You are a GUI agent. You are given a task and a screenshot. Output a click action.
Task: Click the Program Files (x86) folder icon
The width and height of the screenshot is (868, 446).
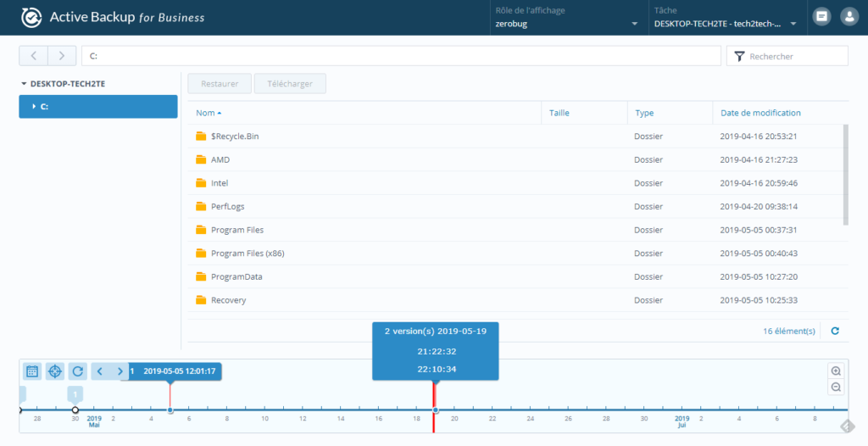pos(201,254)
